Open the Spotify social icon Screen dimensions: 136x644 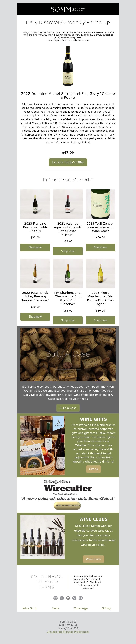[x=68, y=598]
